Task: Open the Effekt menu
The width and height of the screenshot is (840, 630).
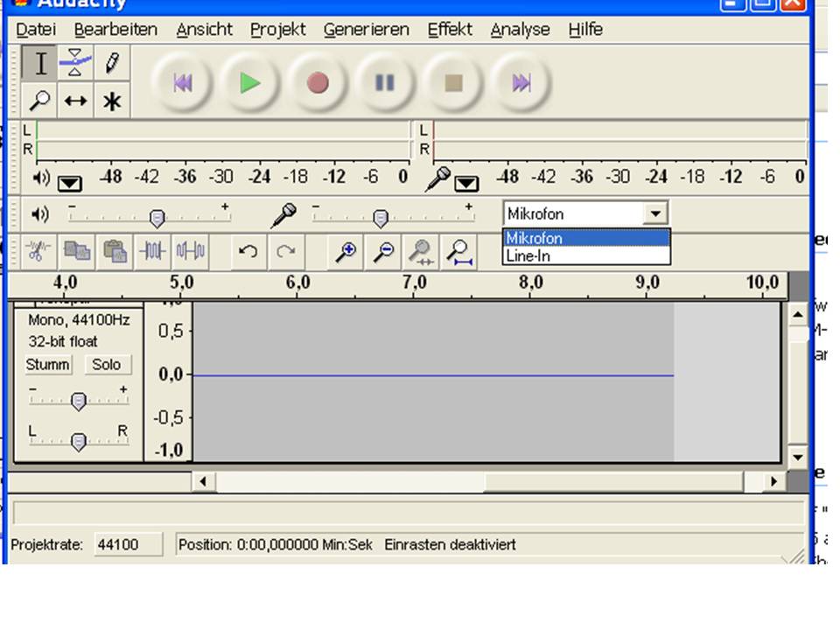Action: click(x=450, y=30)
